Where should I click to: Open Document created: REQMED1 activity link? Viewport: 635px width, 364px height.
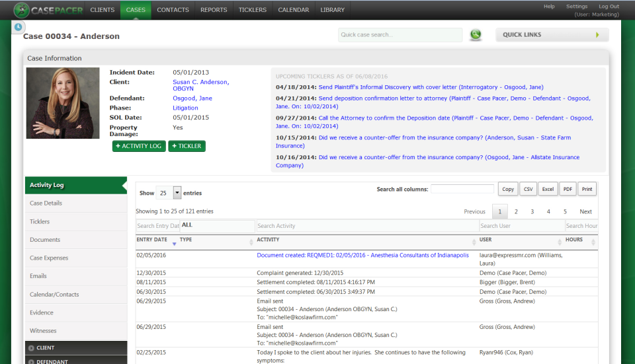[362, 255]
